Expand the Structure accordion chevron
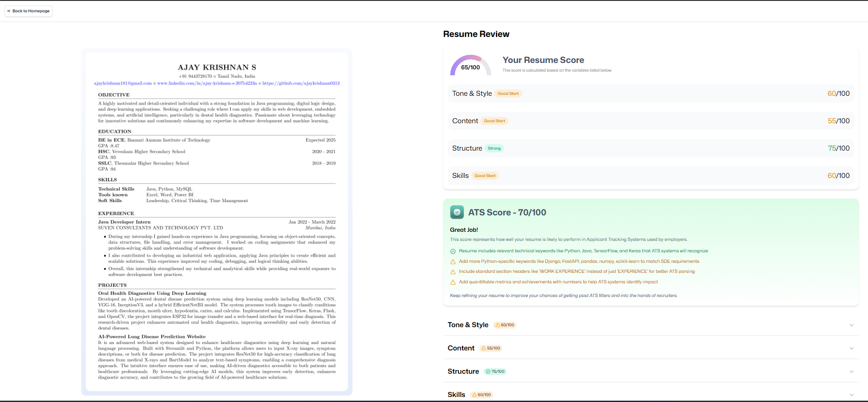Screen dimensions: 868x402 851,371
